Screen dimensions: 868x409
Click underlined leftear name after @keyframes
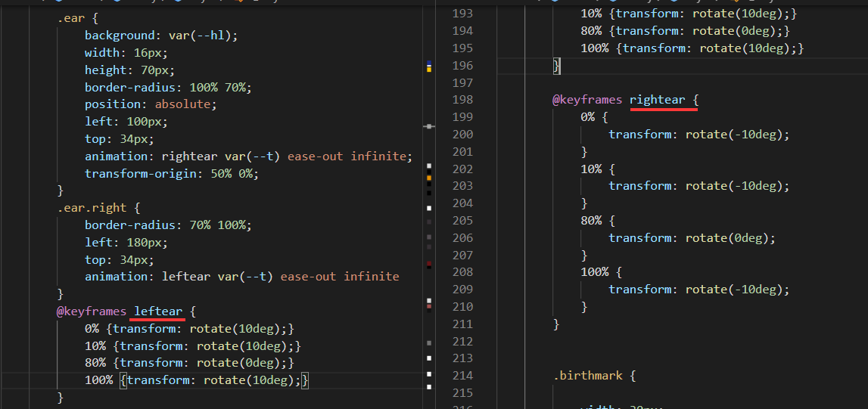click(158, 311)
